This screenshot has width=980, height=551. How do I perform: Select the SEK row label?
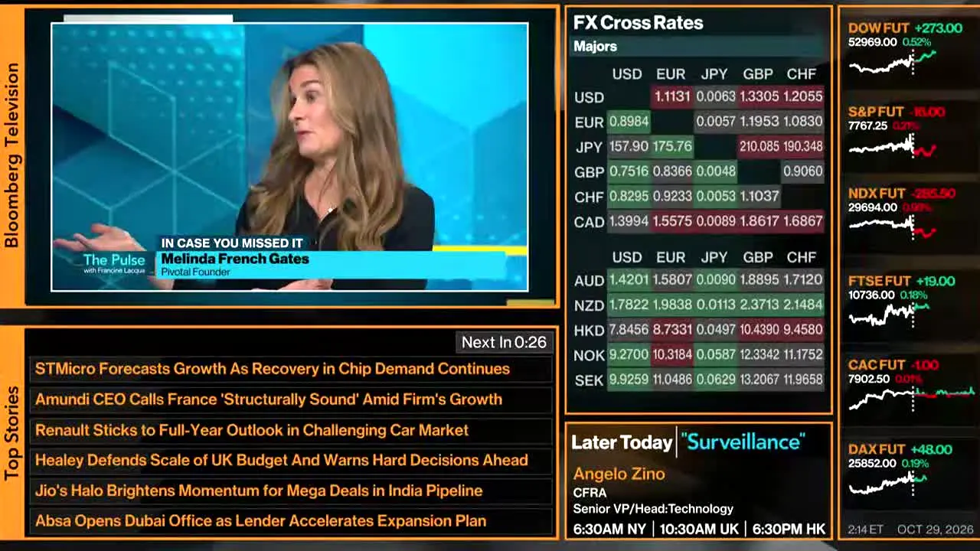589,380
